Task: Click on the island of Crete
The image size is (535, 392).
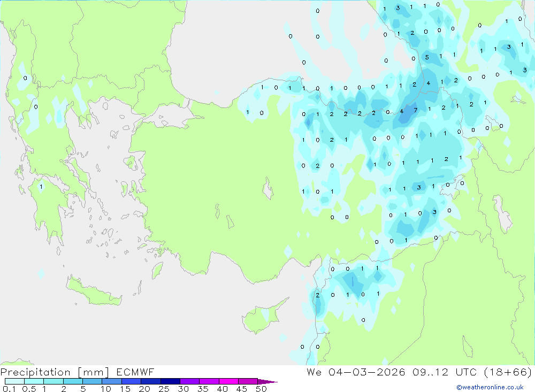Action: (x=94, y=291)
